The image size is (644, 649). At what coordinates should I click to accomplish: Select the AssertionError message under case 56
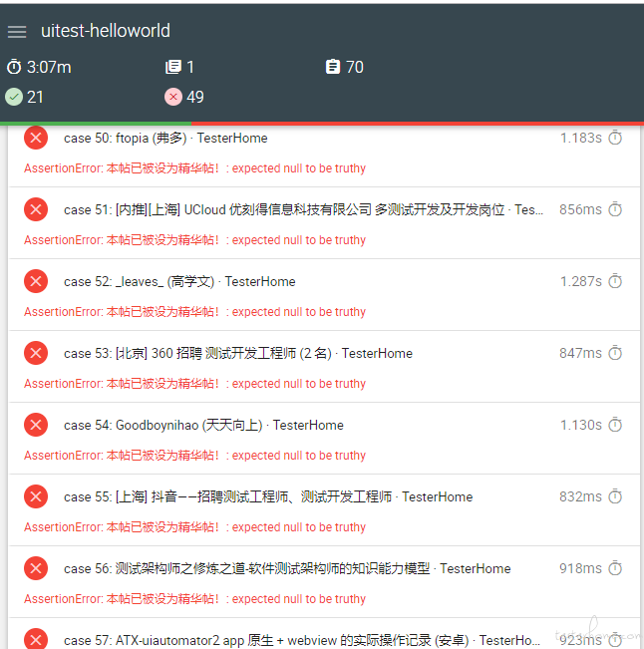(195, 598)
